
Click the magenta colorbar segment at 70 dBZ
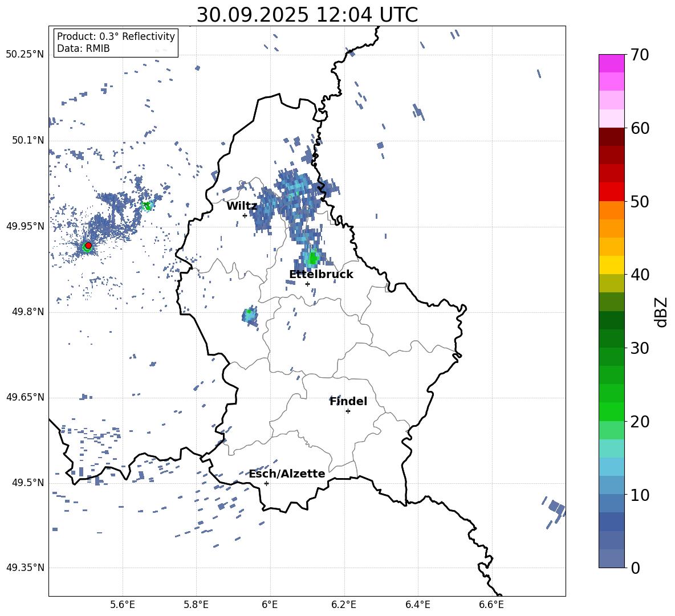(611, 63)
